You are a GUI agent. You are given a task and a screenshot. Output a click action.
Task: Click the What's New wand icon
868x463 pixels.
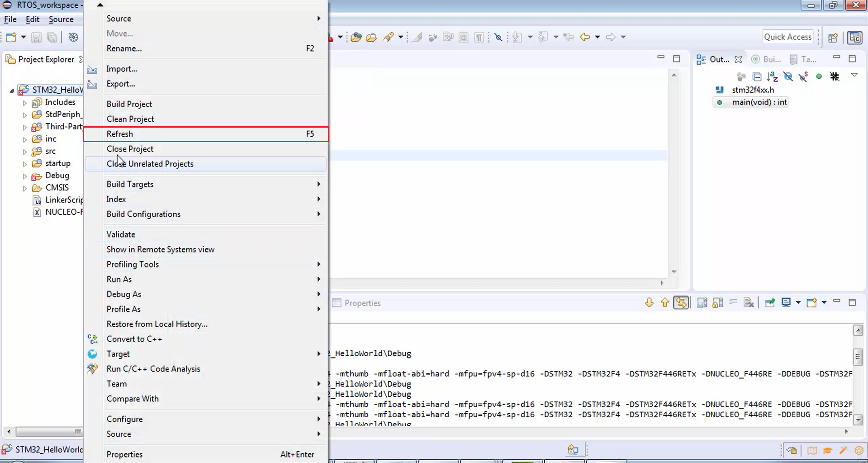[x=843, y=450]
